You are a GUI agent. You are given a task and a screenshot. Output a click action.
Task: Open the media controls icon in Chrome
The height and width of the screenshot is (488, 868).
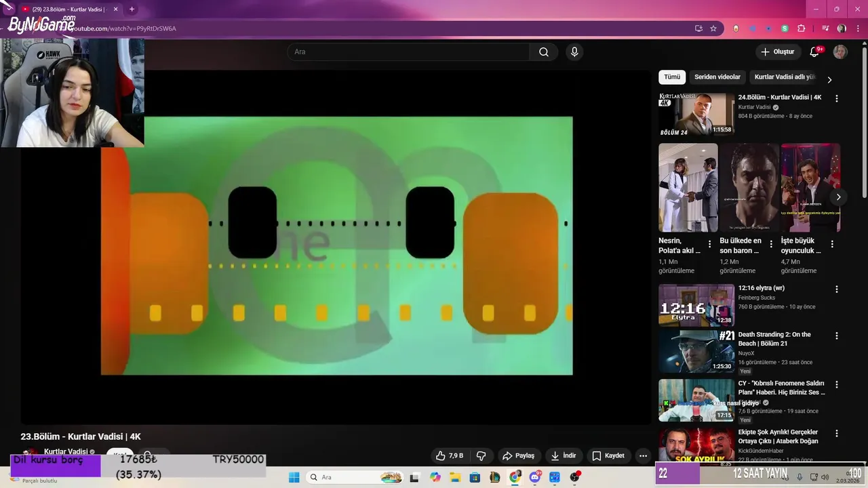tap(825, 28)
